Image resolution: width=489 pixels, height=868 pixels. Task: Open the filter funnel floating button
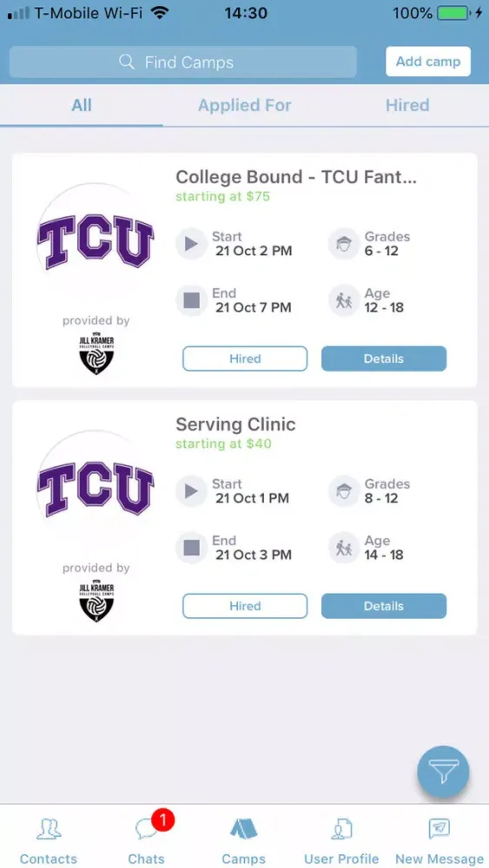point(443,772)
